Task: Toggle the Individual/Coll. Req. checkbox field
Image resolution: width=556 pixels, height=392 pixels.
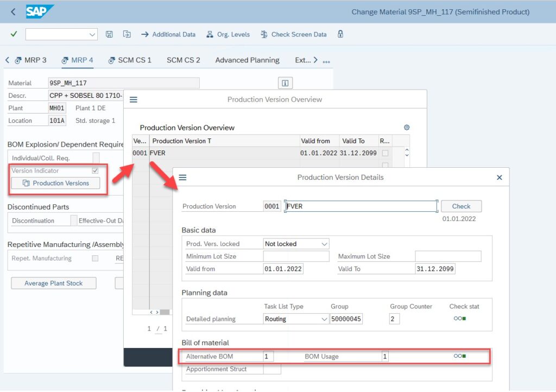Action: (96, 157)
